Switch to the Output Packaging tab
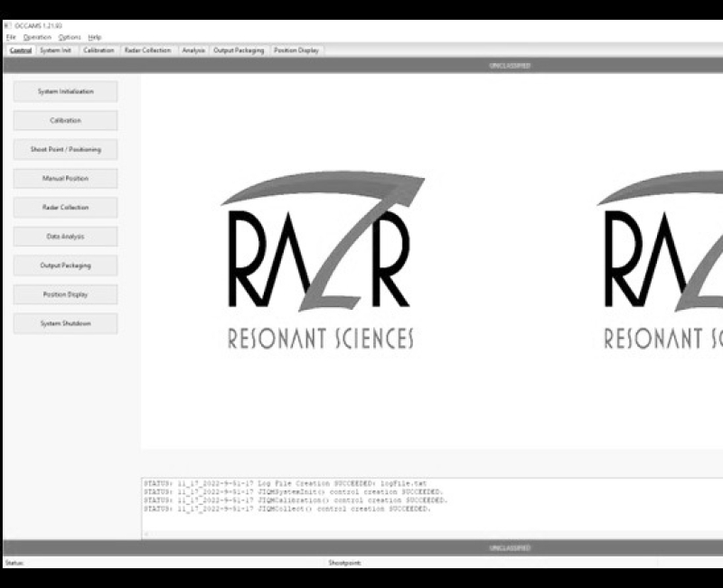This screenshot has width=723, height=588. point(239,51)
